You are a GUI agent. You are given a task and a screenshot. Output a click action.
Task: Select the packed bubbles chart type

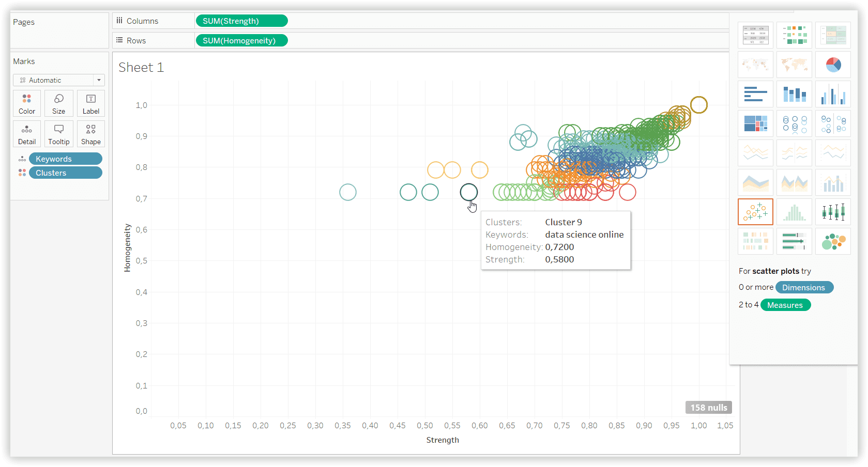[x=833, y=241]
